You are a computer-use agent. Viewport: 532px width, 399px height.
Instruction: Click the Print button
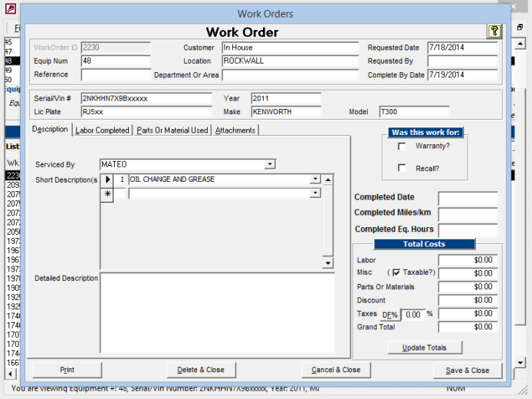pyautogui.click(x=67, y=370)
